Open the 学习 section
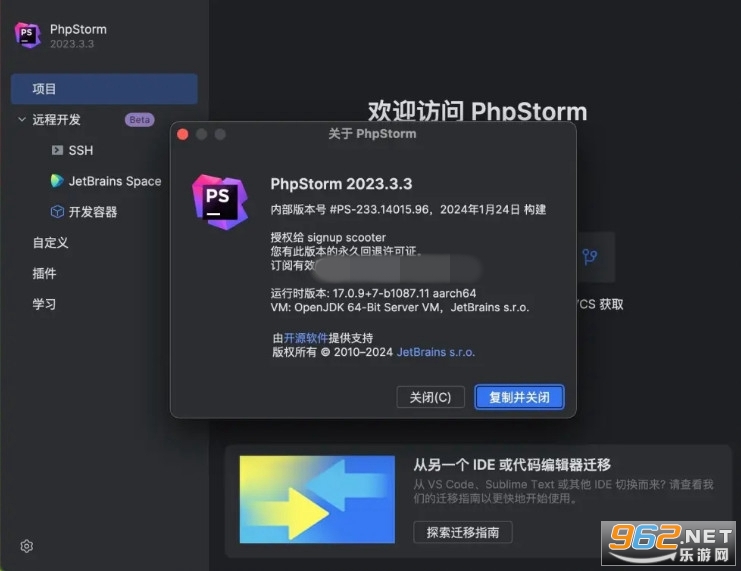This screenshot has width=741, height=571. coord(44,304)
